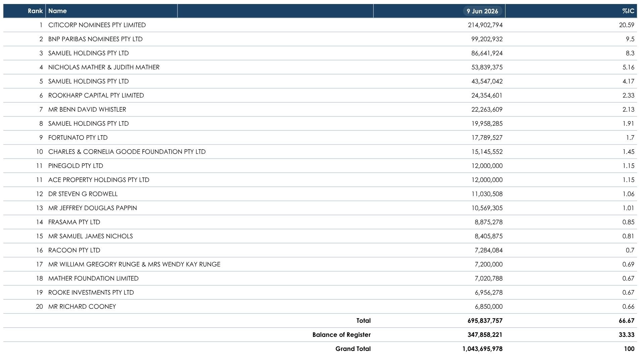Viewport: 644px width, 362px height.
Task: Select holding value 53,839,375
Action: click(x=487, y=67)
